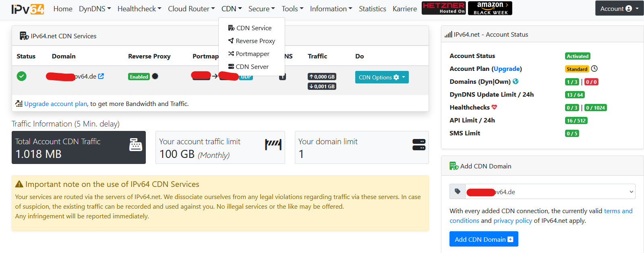Screen dimensions: 644x253
Task: Open the CDN Options dropdown
Action: pos(381,77)
